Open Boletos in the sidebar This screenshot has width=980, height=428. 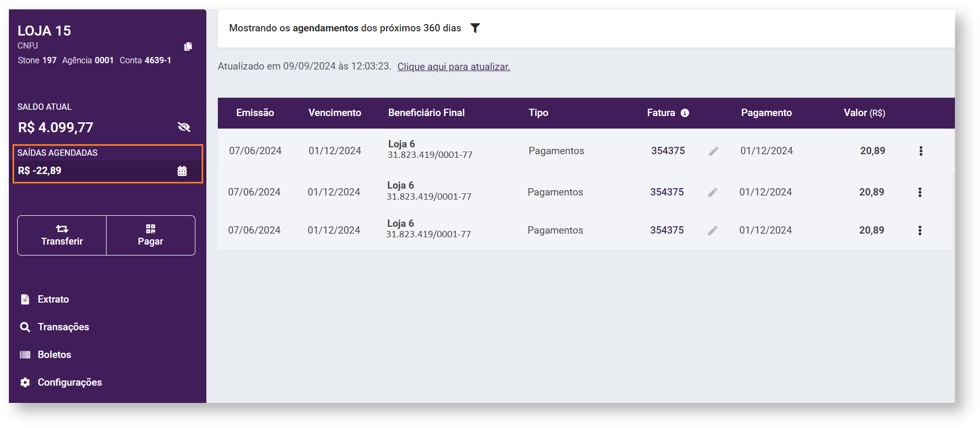(x=54, y=355)
